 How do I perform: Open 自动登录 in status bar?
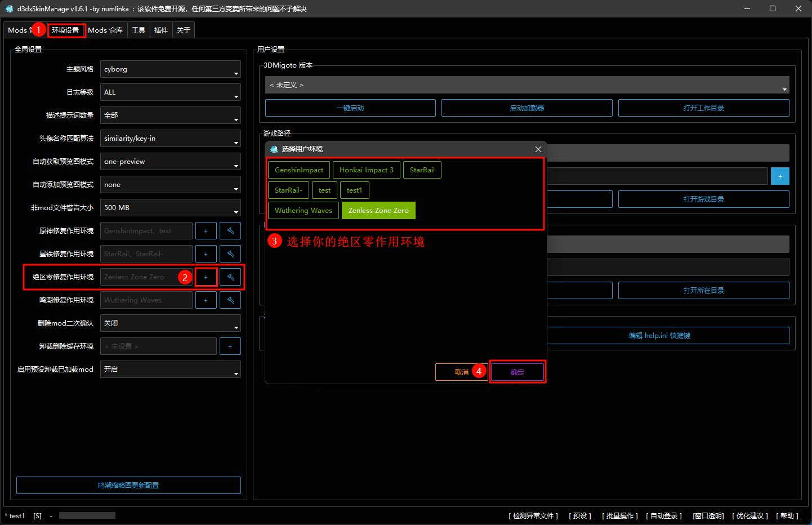point(664,516)
